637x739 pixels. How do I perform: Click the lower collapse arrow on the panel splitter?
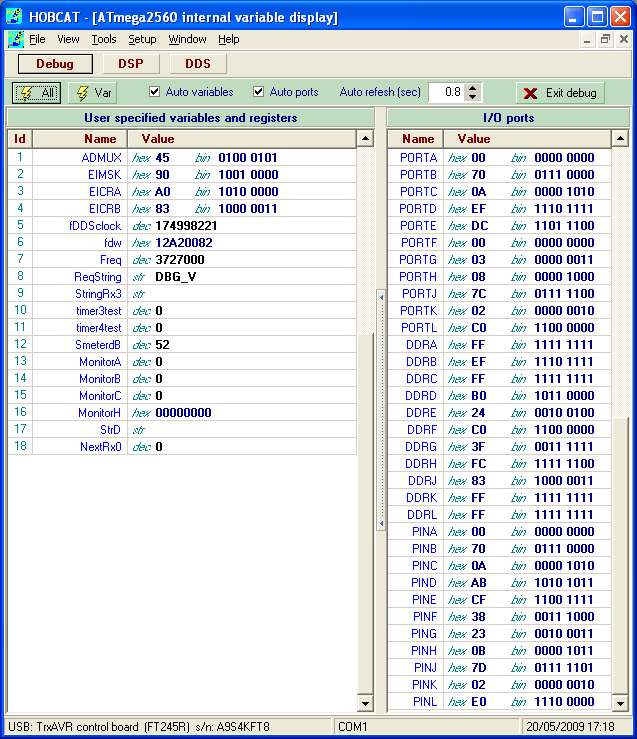click(380, 523)
